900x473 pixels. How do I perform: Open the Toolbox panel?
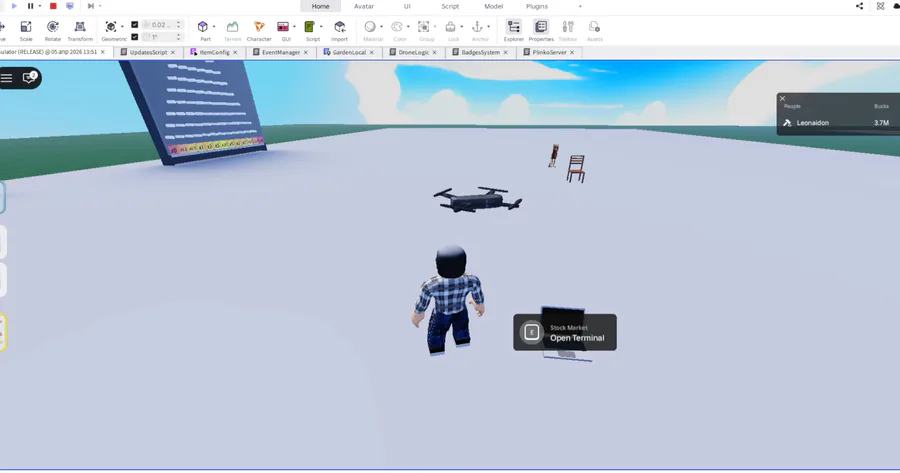click(568, 30)
